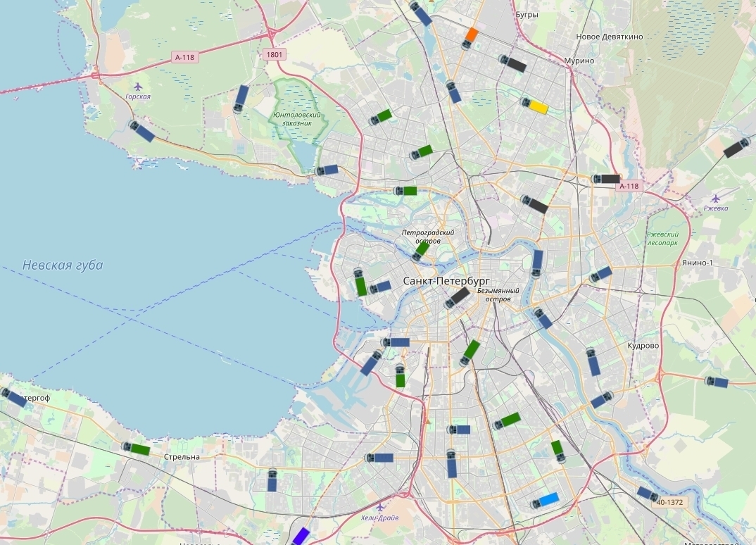This screenshot has width=756, height=545.
Task: Click the green truck west of Стрельна
Action: 136,449
